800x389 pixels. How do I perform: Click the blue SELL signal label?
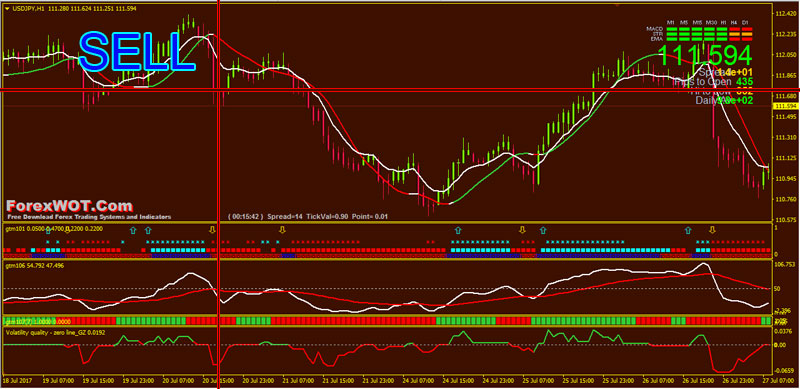click(137, 52)
